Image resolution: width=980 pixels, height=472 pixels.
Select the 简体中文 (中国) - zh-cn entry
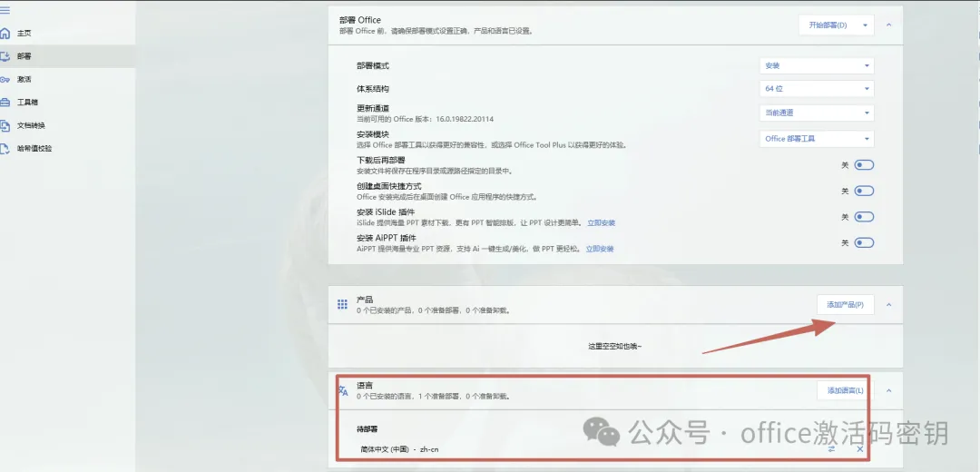pos(399,449)
